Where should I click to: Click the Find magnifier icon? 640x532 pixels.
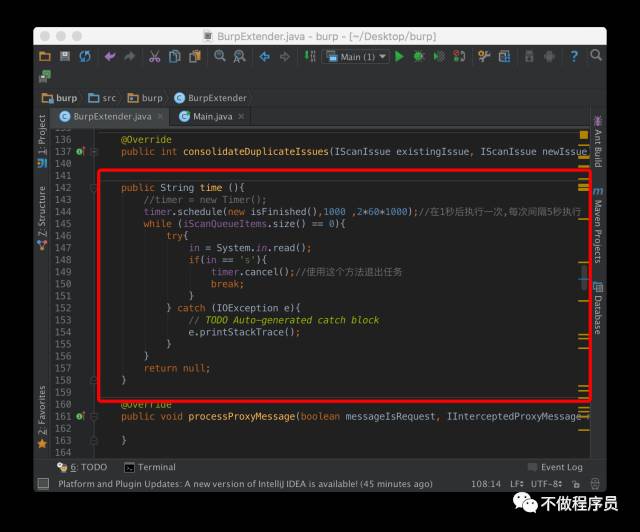coord(220,56)
